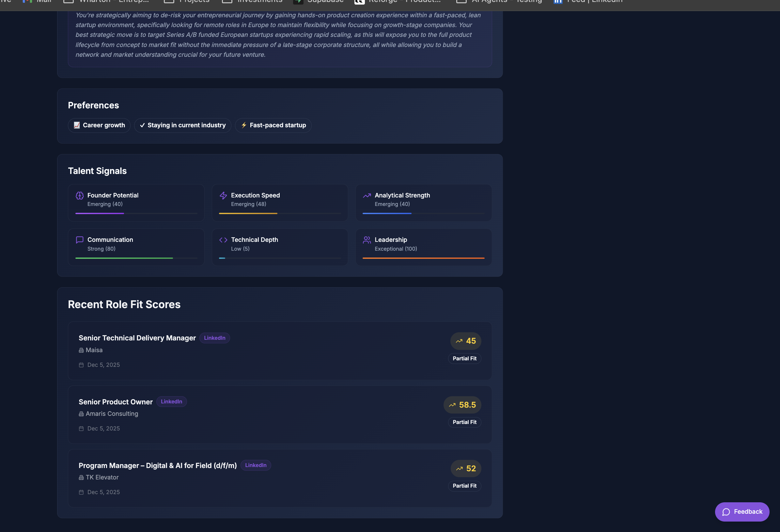This screenshot has height=532, width=780.
Task: Click the Technical Depth code brackets icon
Action: (223, 240)
